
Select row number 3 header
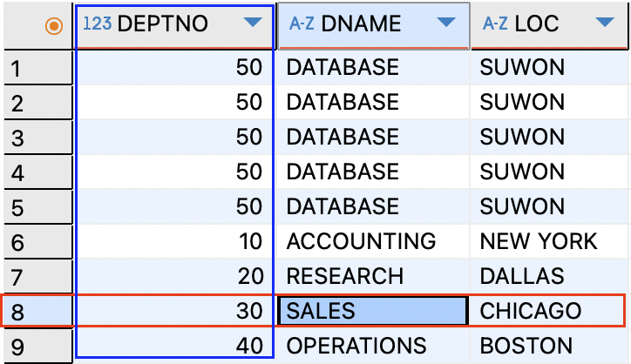(38, 137)
